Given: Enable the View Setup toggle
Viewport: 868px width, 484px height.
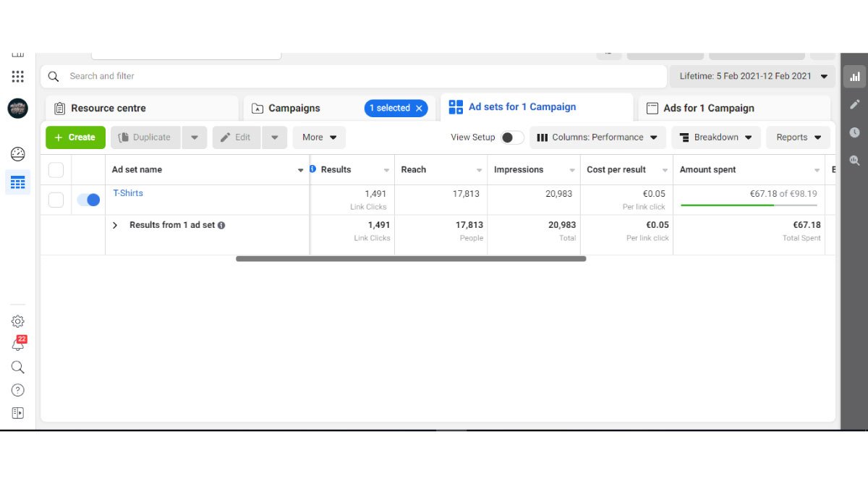Looking at the screenshot, I should click(x=512, y=137).
